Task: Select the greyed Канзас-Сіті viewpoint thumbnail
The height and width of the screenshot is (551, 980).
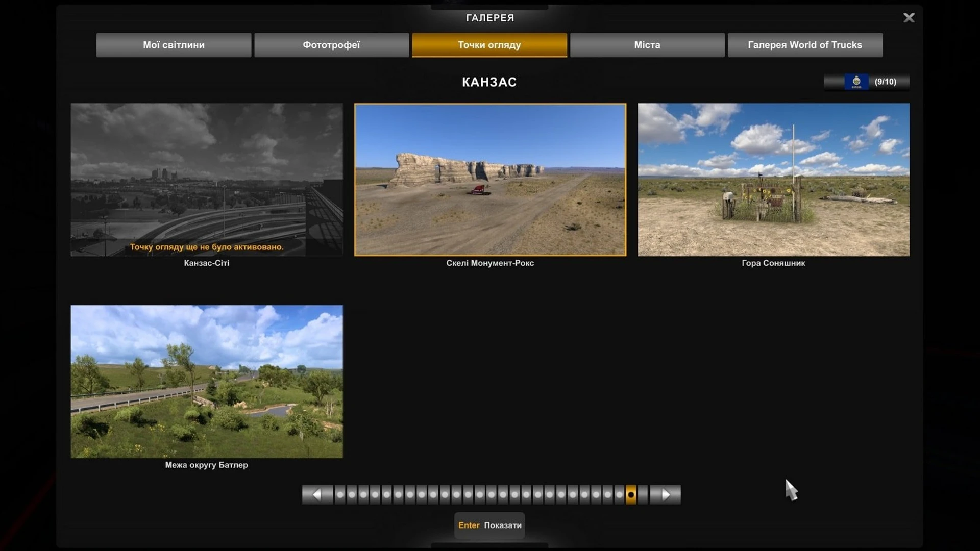Action: (x=207, y=180)
